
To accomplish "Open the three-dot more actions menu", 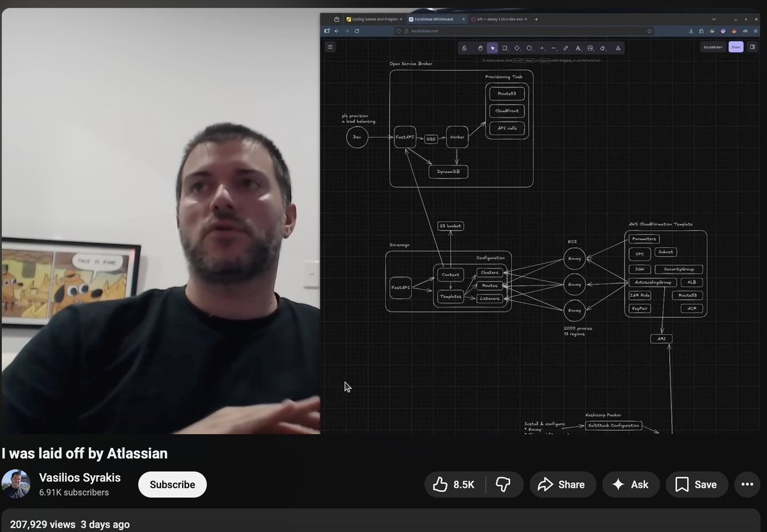I will point(747,485).
